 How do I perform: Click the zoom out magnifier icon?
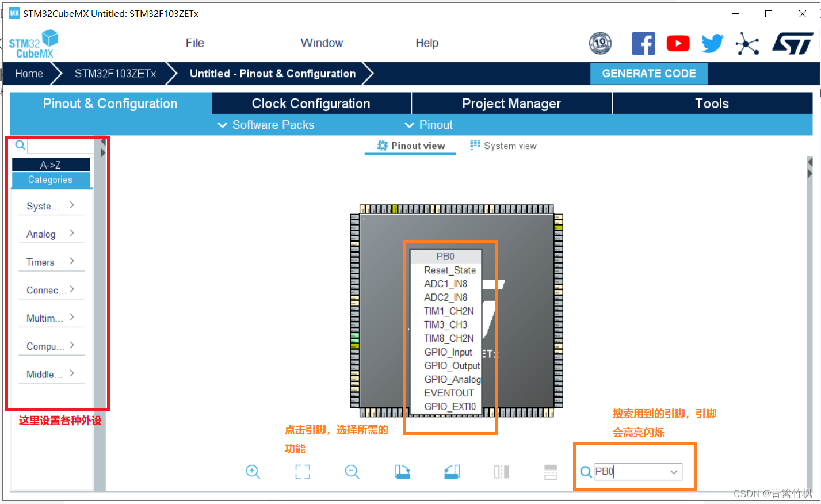pyautogui.click(x=352, y=472)
